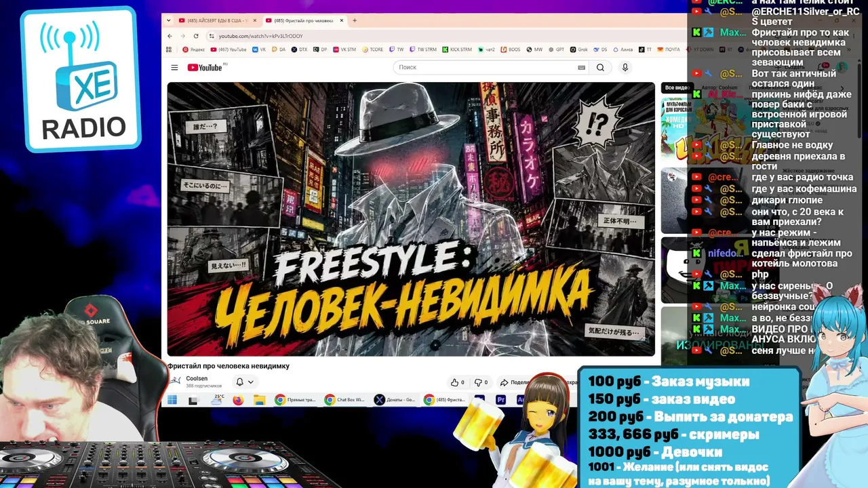Open the Grok bookmark
The image size is (868, 488).
click(x=578, y=49)
